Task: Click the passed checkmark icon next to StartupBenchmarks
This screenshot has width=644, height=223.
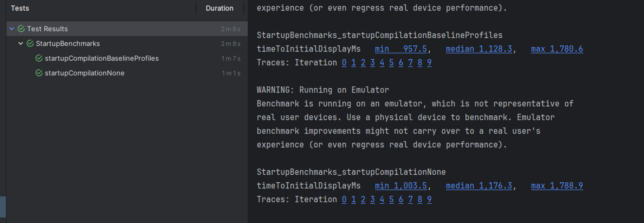Action: (x=30, y=44)
